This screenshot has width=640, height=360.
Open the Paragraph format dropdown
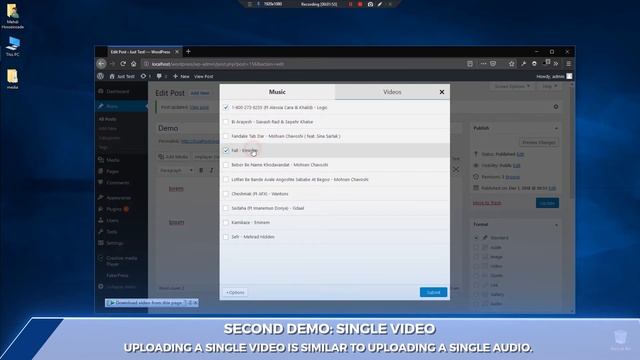(176, 170)
